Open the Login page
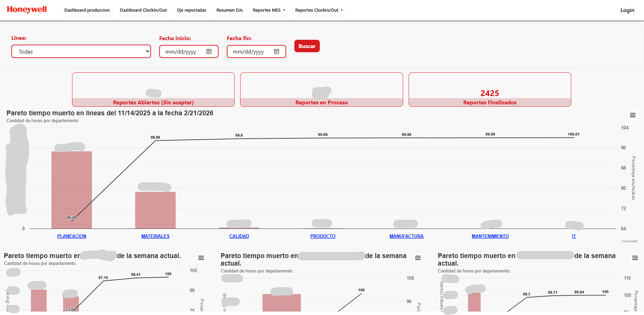Image resolution: width=644 pixels, height=315 pixels. (627, 10)
